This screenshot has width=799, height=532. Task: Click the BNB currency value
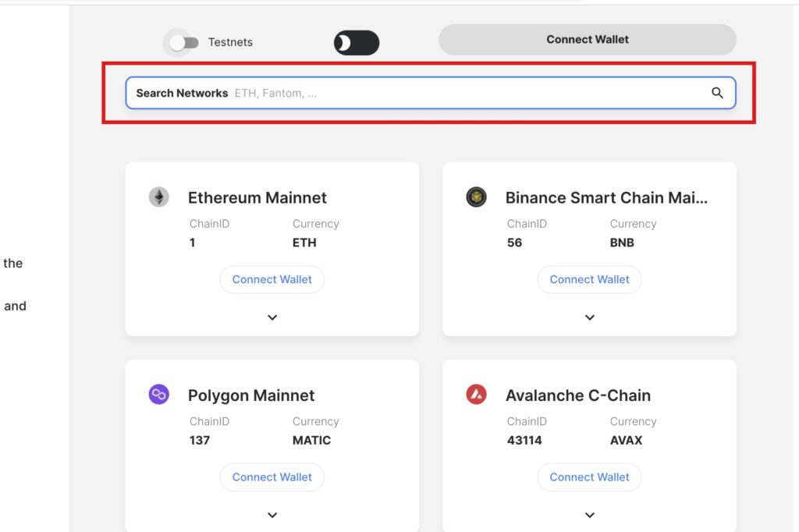click(x=622, y=243)
